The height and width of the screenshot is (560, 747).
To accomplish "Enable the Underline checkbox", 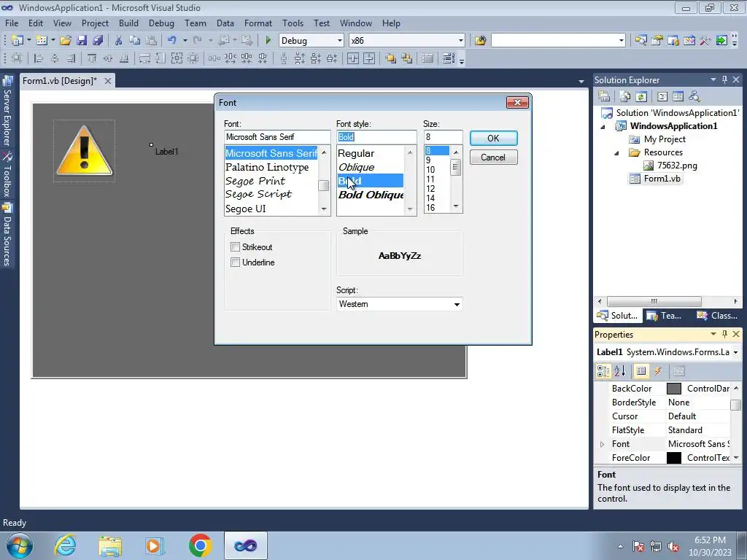I will (x=235, y=262).
